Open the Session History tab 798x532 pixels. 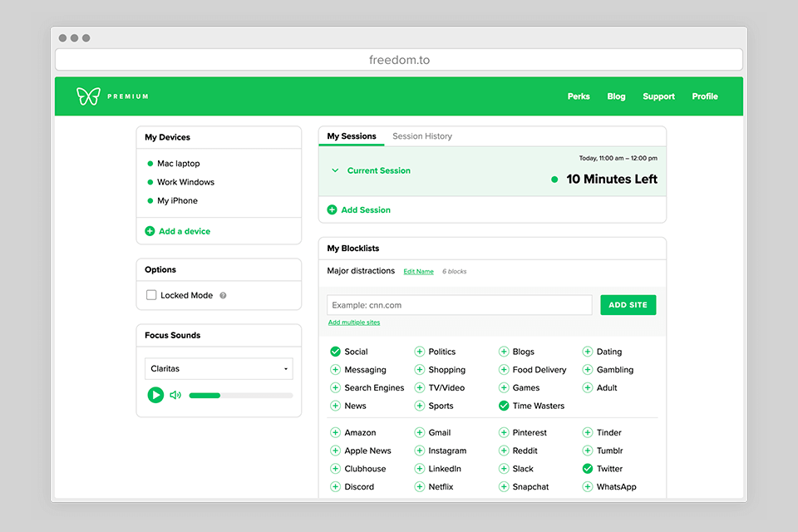tap(422, 136)
